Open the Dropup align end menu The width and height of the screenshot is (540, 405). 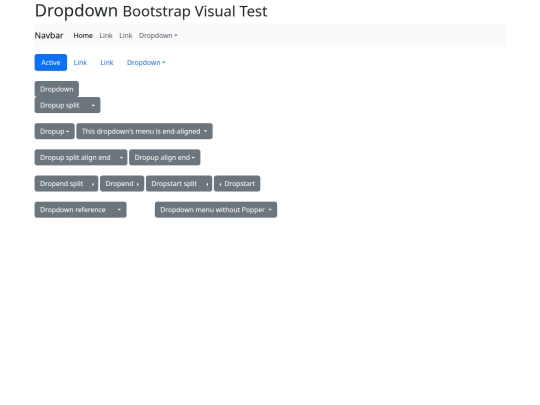click(x=165, y=157)
